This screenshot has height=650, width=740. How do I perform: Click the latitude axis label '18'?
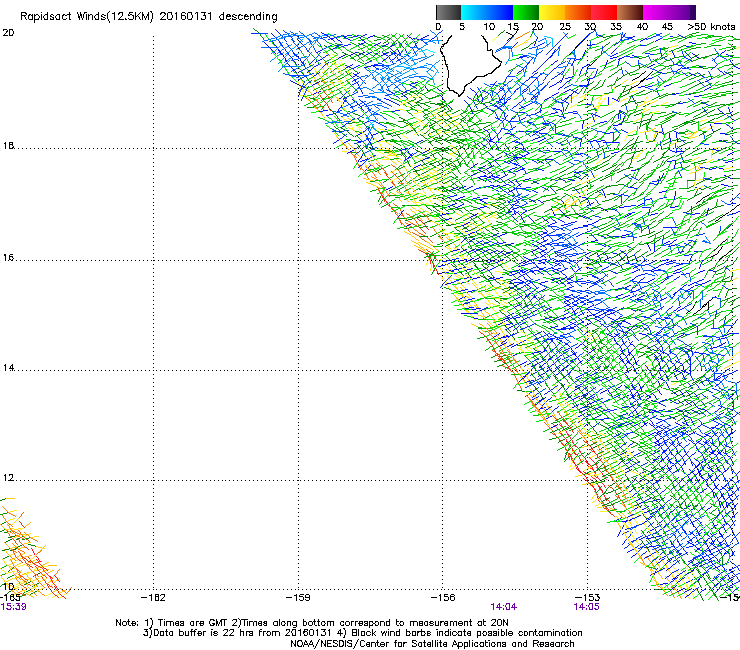point(8,145)
